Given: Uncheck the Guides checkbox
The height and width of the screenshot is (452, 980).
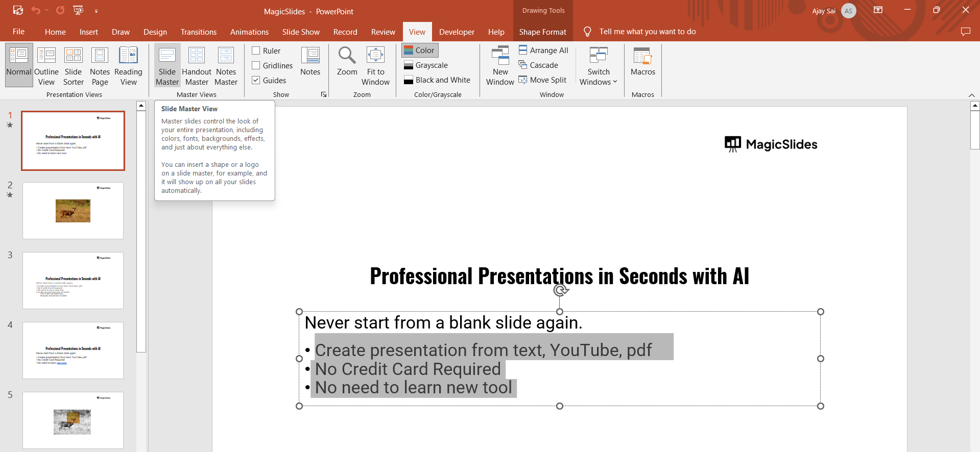Looking at the screenshot, I should tap(256, 80).
